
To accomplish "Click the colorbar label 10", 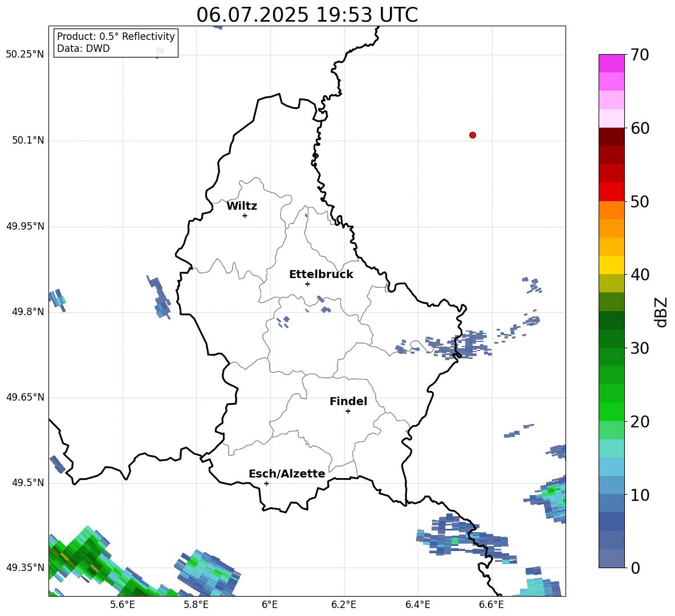I will (640, 495).
